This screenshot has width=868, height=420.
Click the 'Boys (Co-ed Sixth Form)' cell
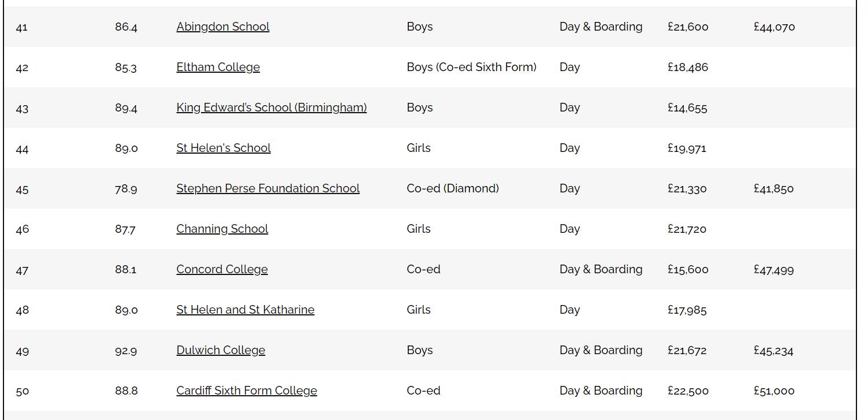[471, 67]
